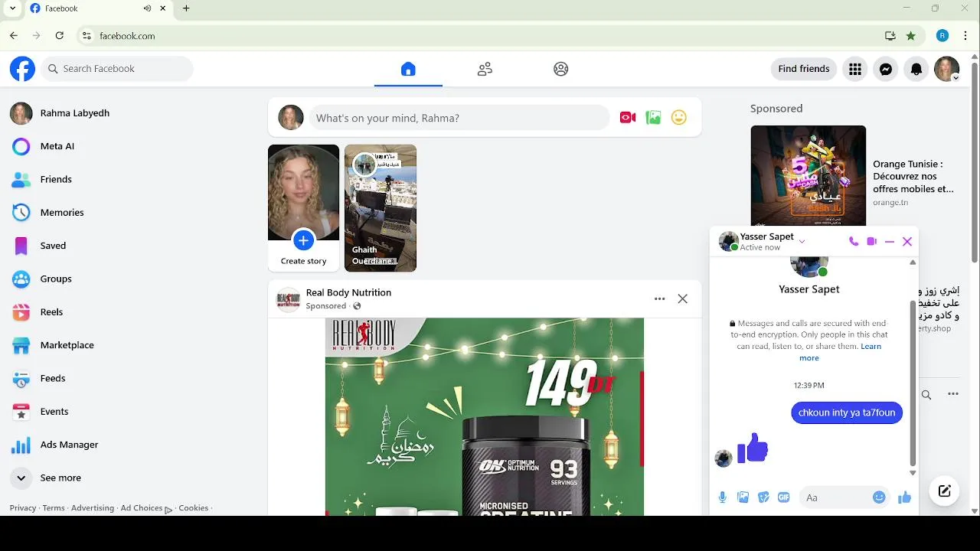The width and height of the screenshot is (980, 551).
Task: Add Feeling/activity emoji from composer
Action: point(678,118)
